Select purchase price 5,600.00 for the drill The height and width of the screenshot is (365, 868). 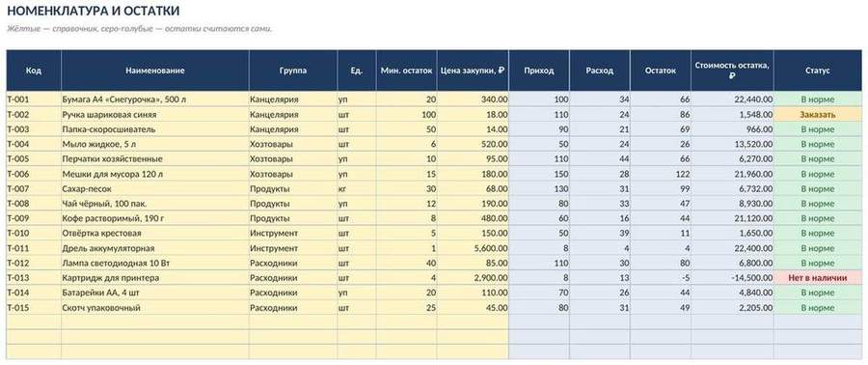click(x=473, y=248)
